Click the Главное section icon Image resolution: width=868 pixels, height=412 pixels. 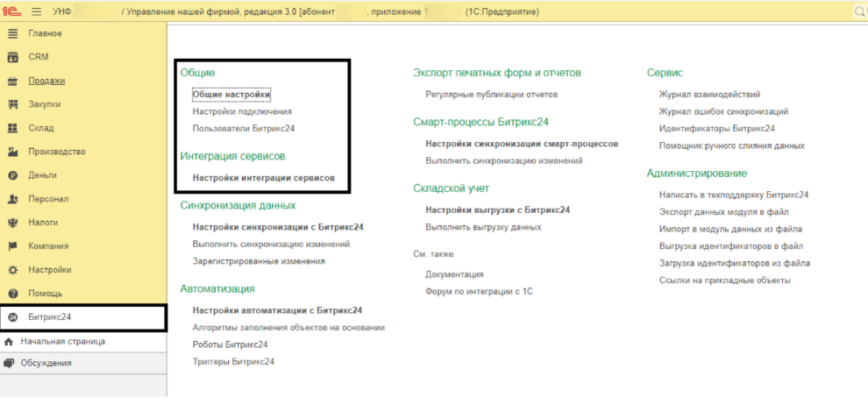[13, 33]
